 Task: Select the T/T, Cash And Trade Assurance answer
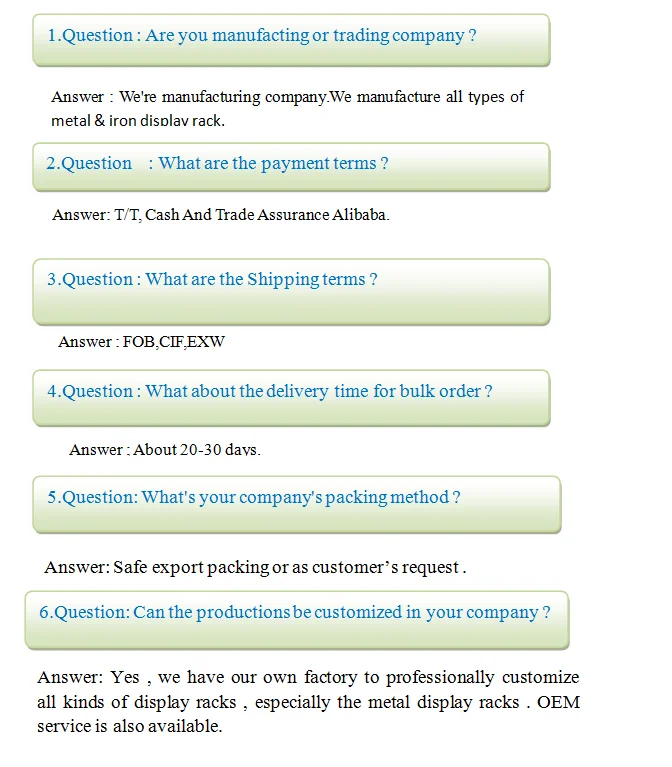(220, 215)
